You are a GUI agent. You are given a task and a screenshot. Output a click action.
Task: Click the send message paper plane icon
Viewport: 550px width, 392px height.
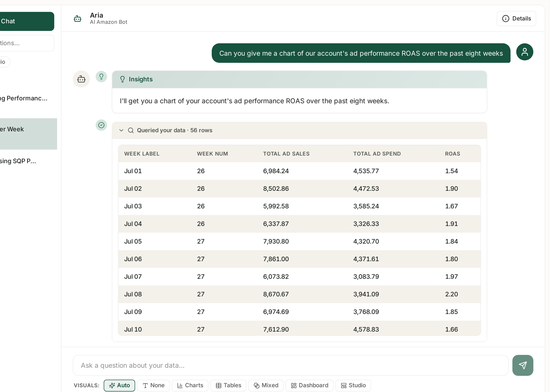click(x=522, y=365)
